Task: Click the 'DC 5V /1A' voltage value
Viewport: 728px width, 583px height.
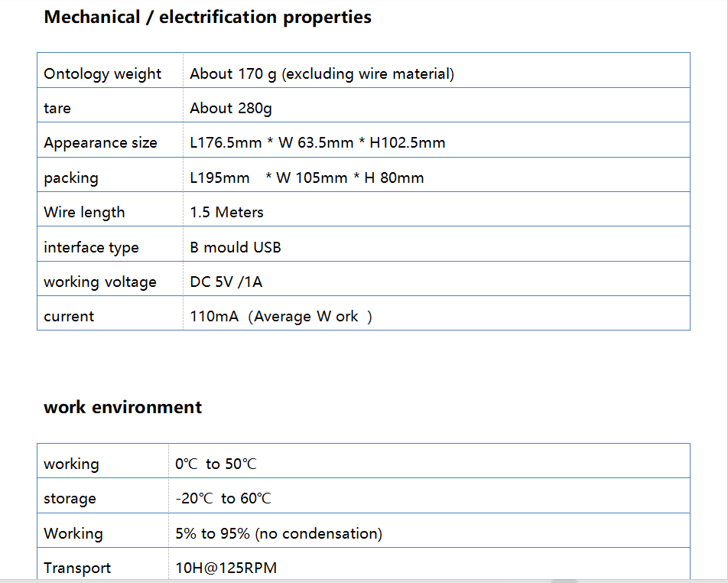Action: click(x=226, y=282)
